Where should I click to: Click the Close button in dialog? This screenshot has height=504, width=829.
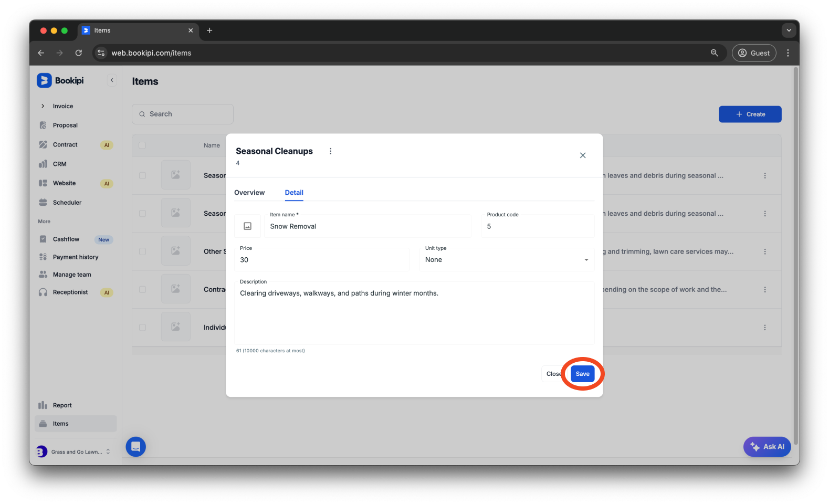click(554, 374)
